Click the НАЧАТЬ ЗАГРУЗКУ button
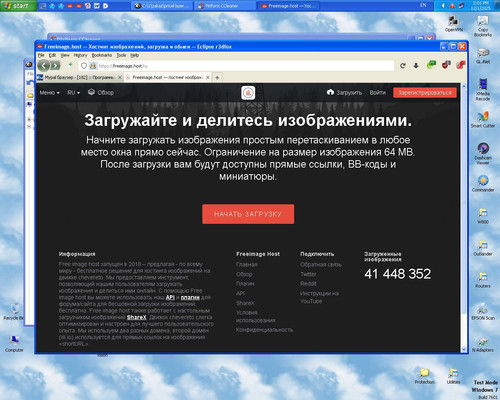Viewport: 500px width, 400px height. click(248, 214)
